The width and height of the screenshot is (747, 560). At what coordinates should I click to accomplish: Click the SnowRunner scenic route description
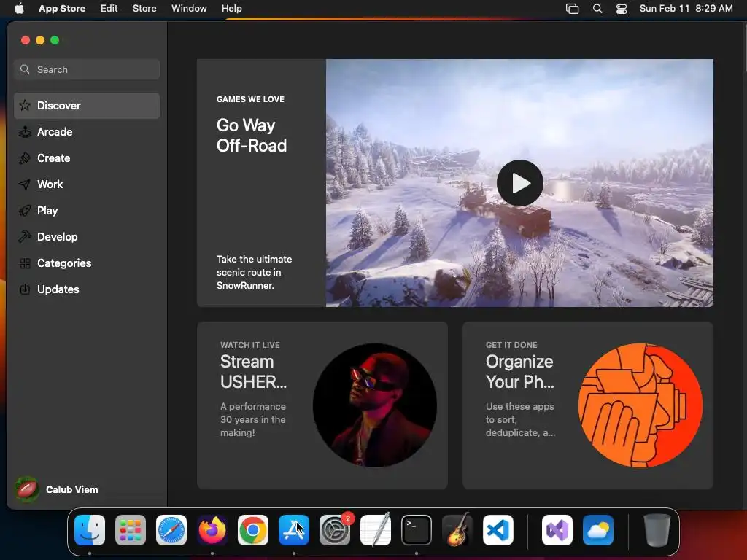point(255,273)
